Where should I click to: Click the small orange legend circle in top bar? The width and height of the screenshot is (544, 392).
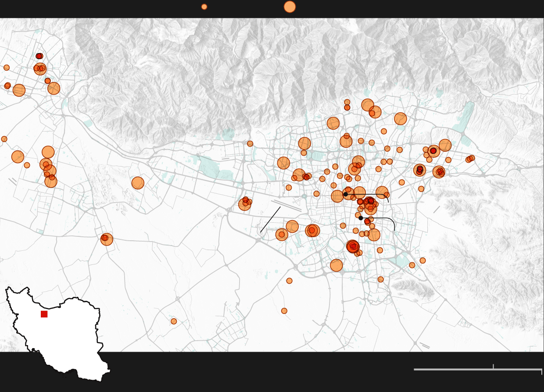click(204, 7)
